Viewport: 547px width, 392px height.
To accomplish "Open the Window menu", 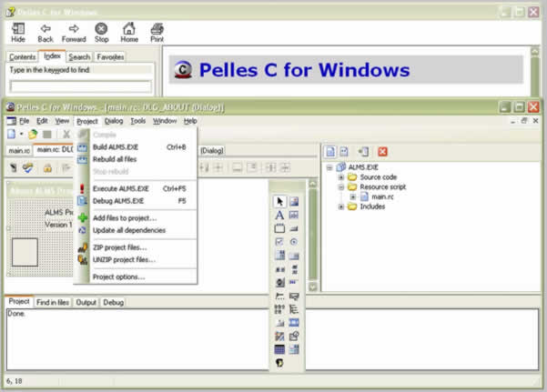I will coord(165,121).
